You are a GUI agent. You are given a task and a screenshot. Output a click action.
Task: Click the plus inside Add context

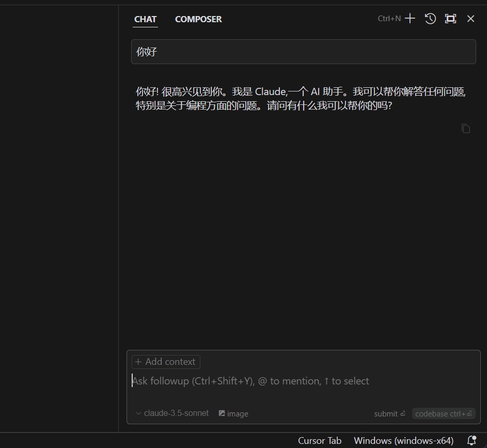tap(138, 362)
